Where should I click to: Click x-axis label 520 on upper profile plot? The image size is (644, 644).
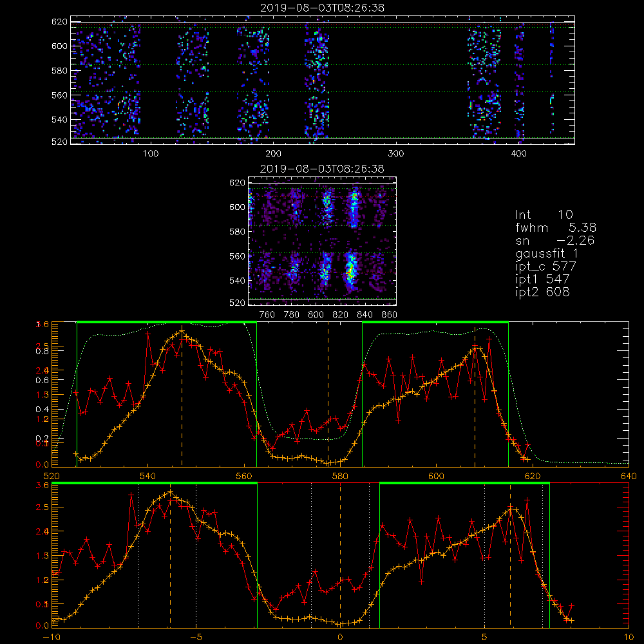point(52,476)
